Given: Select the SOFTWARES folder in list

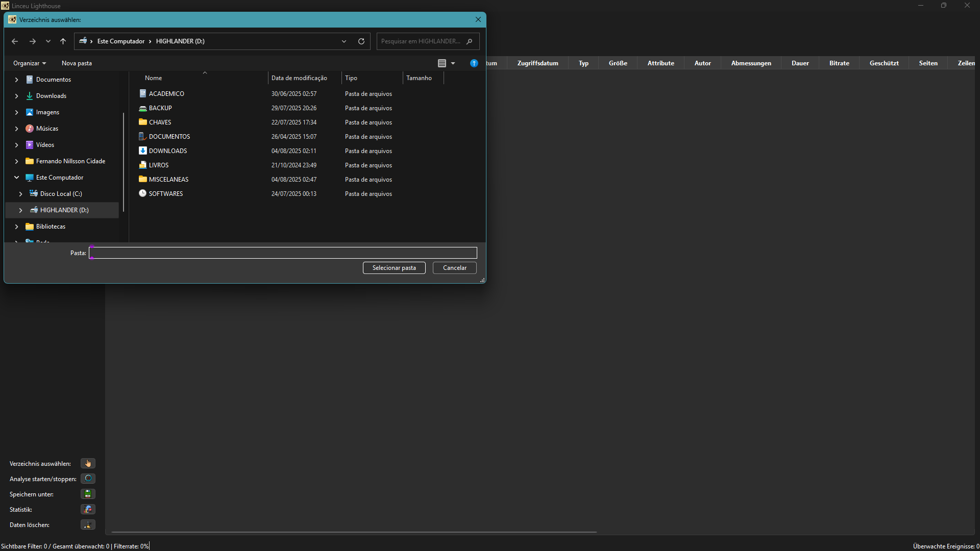Looking at the screenshot, I should (165, 194).
